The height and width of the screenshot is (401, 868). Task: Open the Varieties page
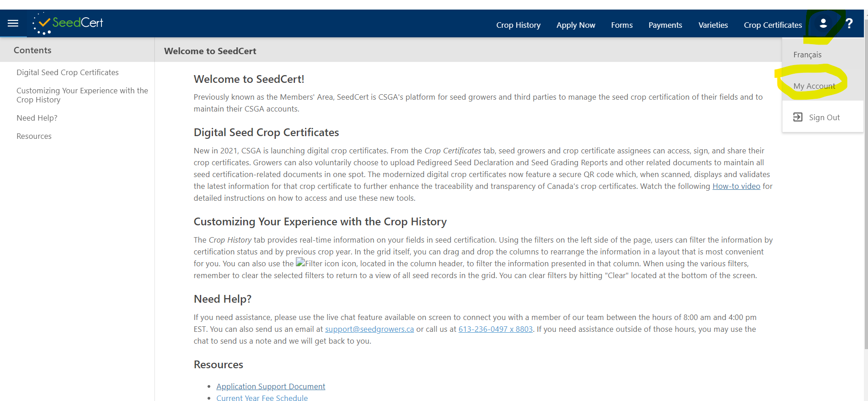(x=713, y=25)
